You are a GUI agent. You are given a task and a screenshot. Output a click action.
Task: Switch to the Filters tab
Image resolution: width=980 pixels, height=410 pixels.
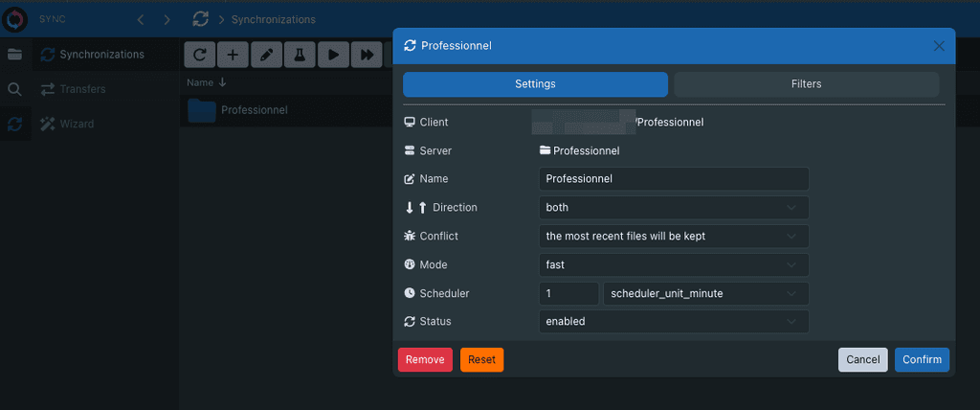click(x=806, y=84)
